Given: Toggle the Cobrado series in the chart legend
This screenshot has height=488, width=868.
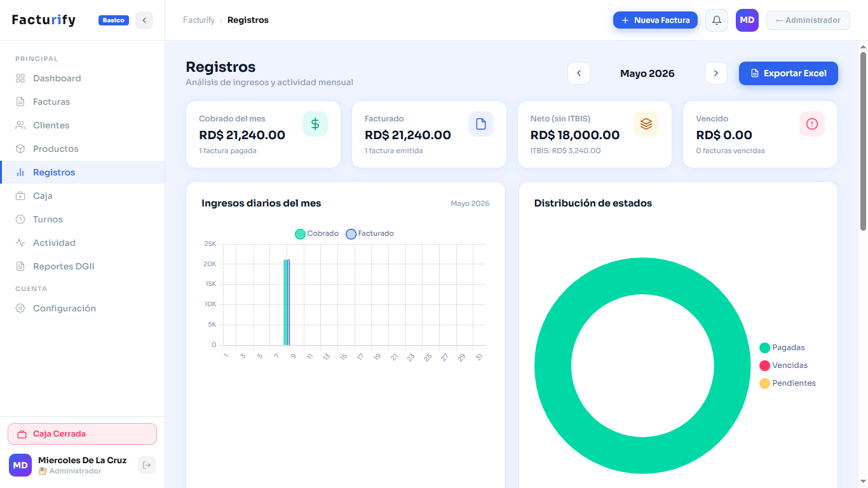Looking at the screenshot, I should click(316, 234).
